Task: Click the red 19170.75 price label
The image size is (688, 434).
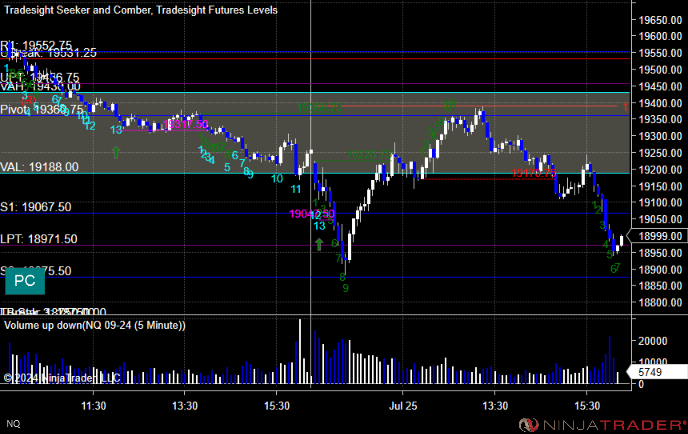Action: click(x=534, y=173)
